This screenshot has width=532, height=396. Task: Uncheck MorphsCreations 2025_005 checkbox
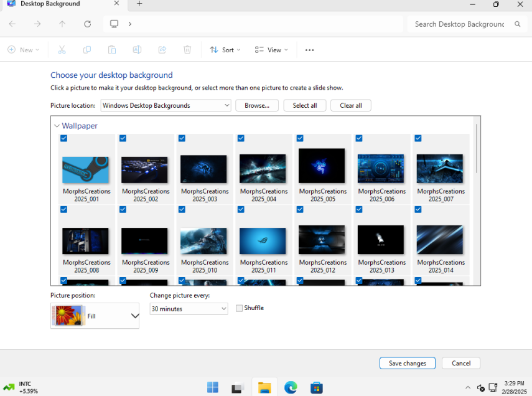tap(300, 138)
